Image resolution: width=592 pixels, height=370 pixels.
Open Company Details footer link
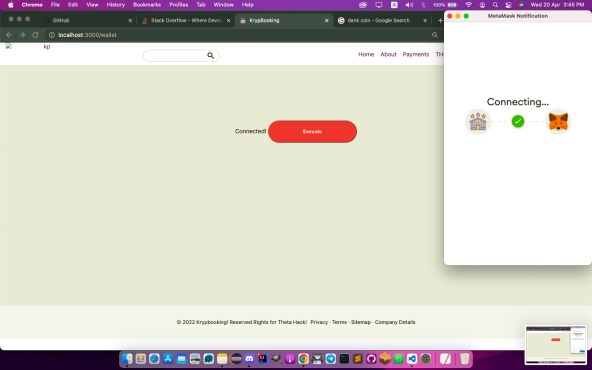coord(395,322)
